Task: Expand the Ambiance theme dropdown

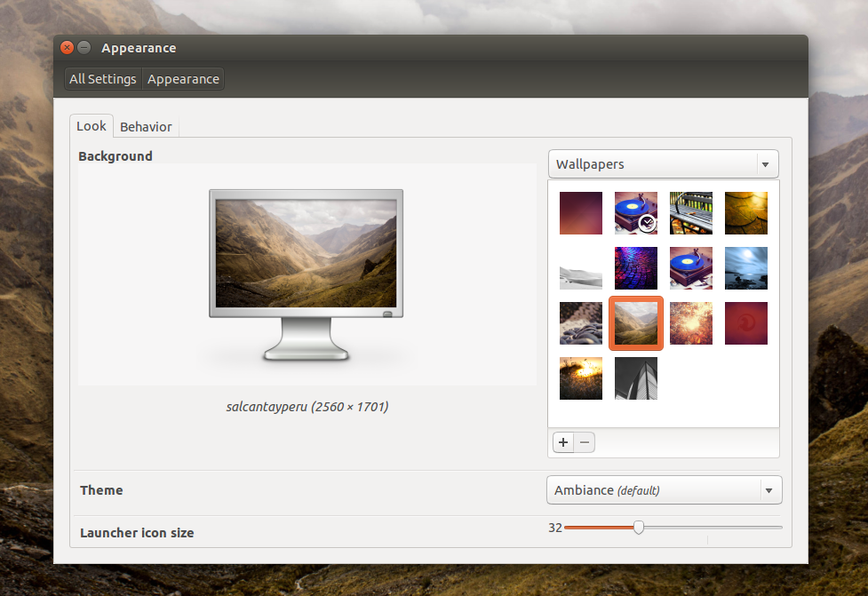Action: click(x=664, y=490)
